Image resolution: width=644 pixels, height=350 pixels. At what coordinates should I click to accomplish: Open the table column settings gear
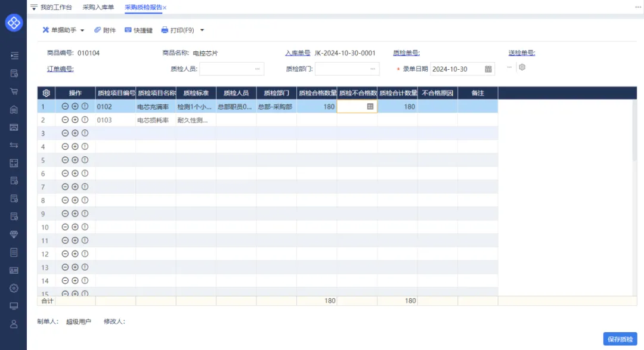pyautogui.click(x=46, y=93)
